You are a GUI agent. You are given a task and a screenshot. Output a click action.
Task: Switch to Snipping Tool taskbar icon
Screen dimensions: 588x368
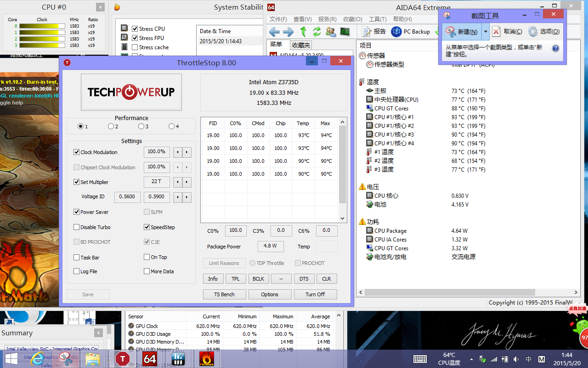tap(66, 359)
